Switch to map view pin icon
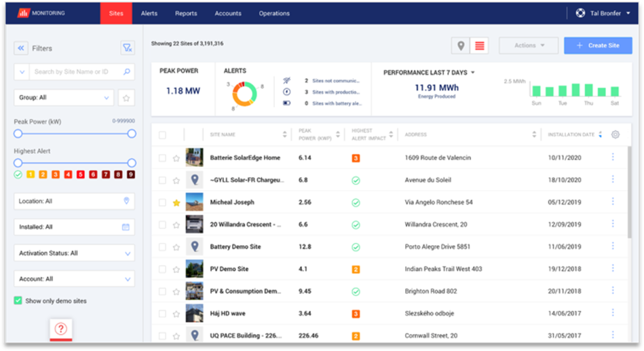The height and width of the screenshot is (351, 644). (x=461, y=45)
